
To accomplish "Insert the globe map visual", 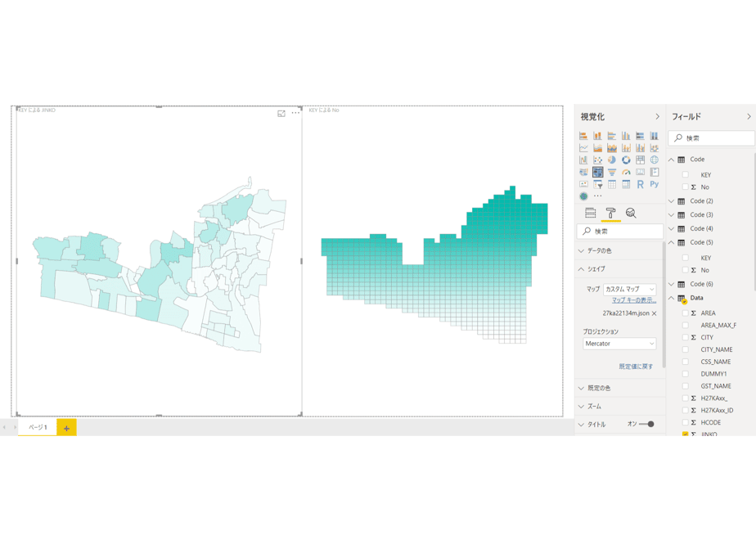I will [655, 160].
